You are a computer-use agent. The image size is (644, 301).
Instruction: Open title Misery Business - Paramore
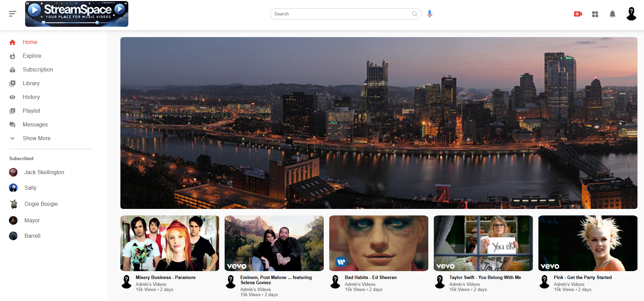[x=165, y=277]
